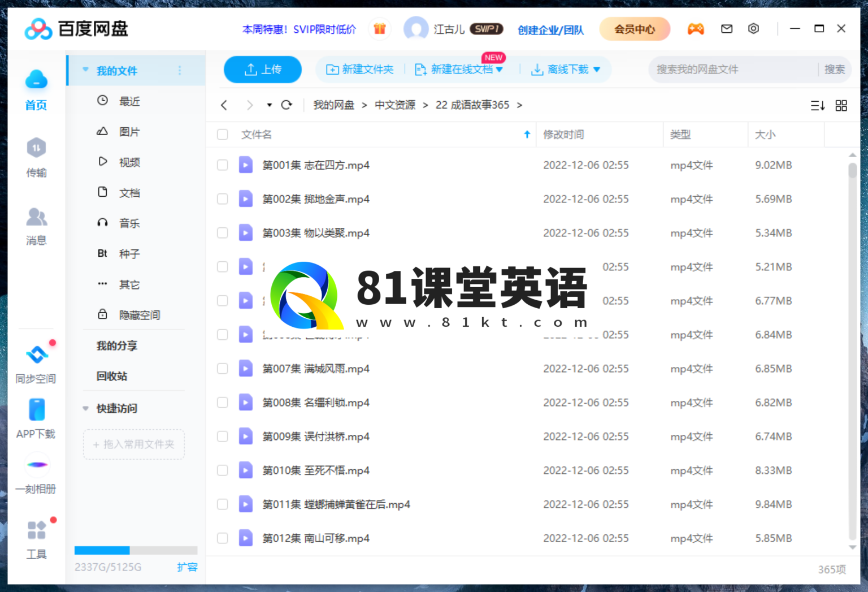Open the sort order dropdown icon
Image resolution: width=868 pixels, height=592 pixels.
click(x=817, y=106)
